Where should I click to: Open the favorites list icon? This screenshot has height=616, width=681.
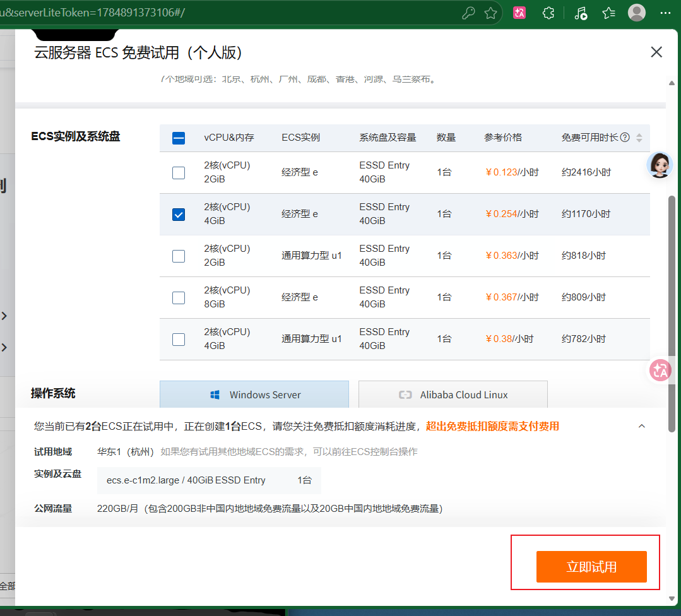[x=609, y=13]
